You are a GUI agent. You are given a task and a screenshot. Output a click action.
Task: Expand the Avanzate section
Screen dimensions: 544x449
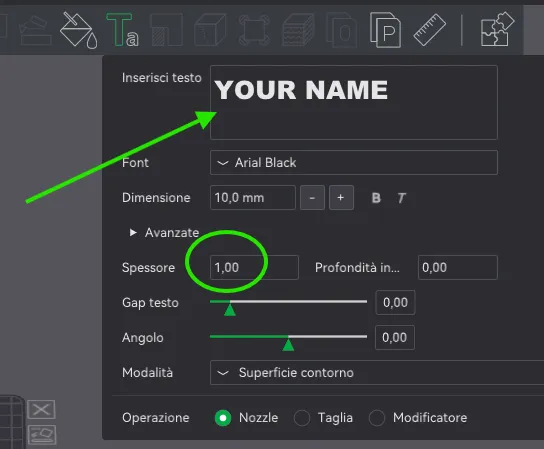point(164,232)
